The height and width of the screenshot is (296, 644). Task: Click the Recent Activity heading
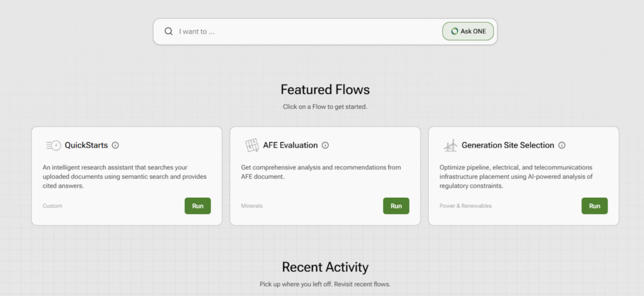point(325,267)
